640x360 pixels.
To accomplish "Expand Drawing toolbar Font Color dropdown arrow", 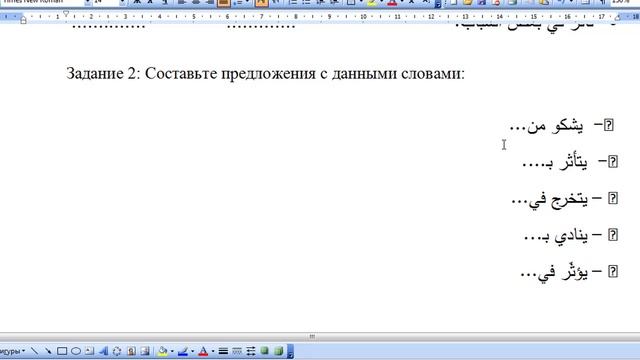I will 213,351.
